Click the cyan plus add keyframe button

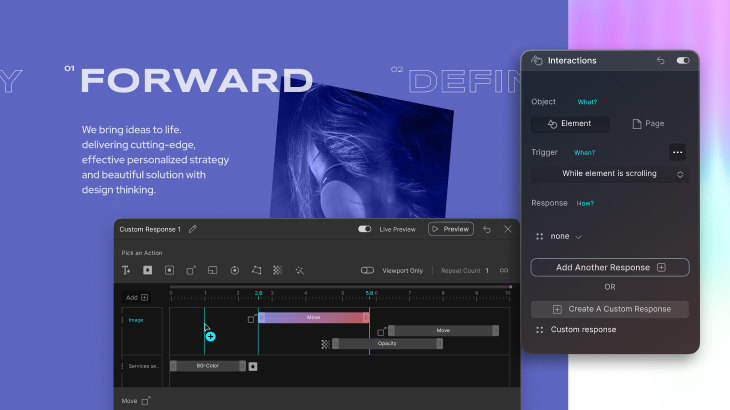pos(210,336)
